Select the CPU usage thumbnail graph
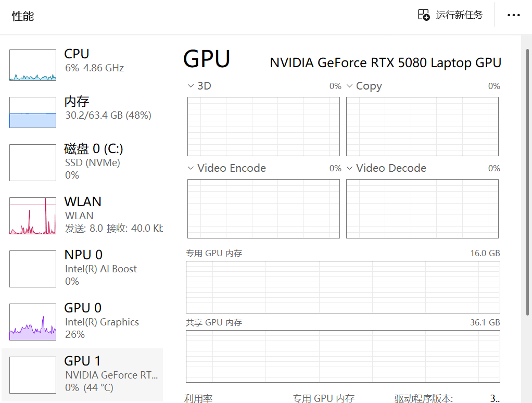 click(33, 65)
